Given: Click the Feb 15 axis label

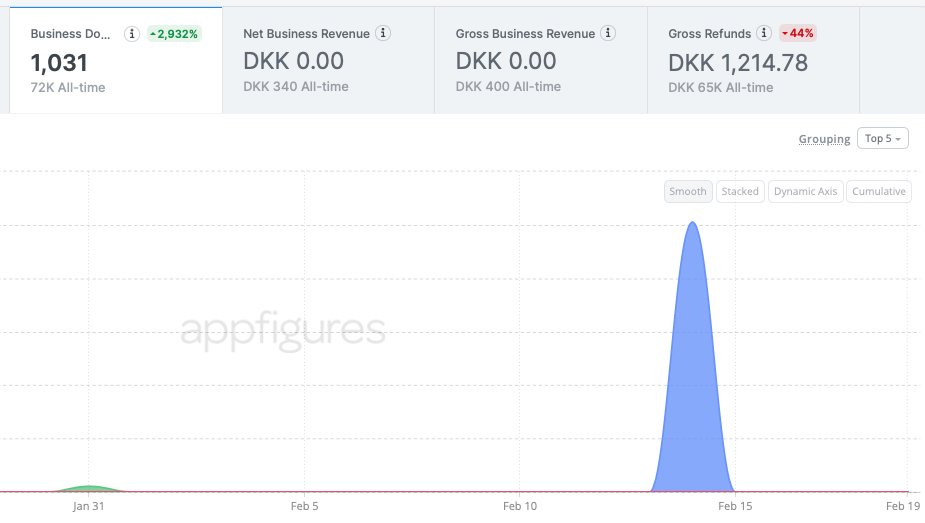Looking at the screenshot, I should coord(735,506).
